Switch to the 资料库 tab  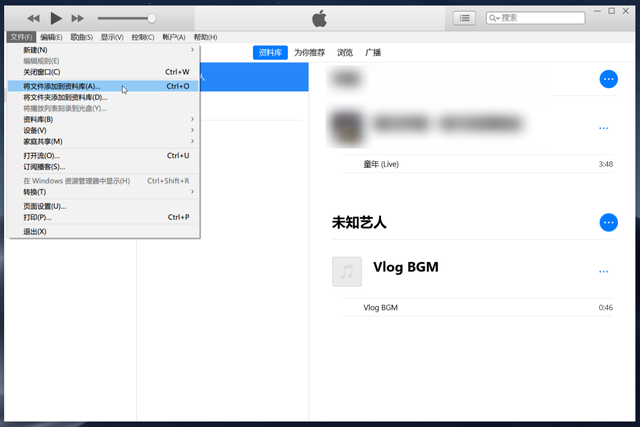[x=270, y=53]
